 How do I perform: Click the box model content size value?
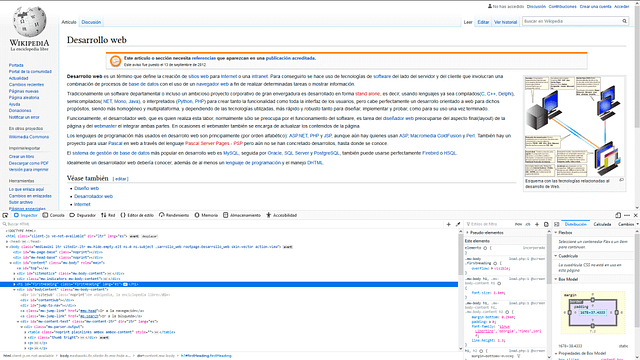(593, 312)
